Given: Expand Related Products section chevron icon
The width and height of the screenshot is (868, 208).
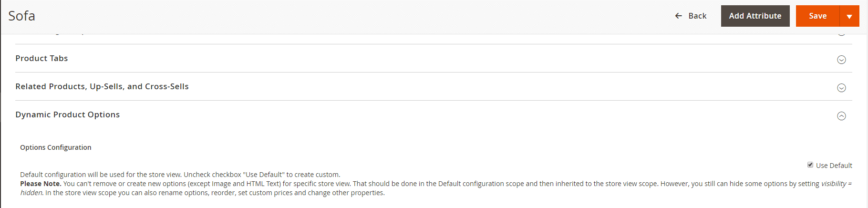Looking at the screenshot, I should (841, 88).
